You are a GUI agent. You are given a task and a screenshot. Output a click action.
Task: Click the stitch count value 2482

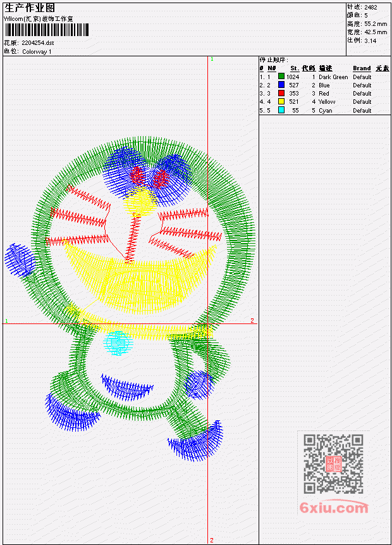371,7
